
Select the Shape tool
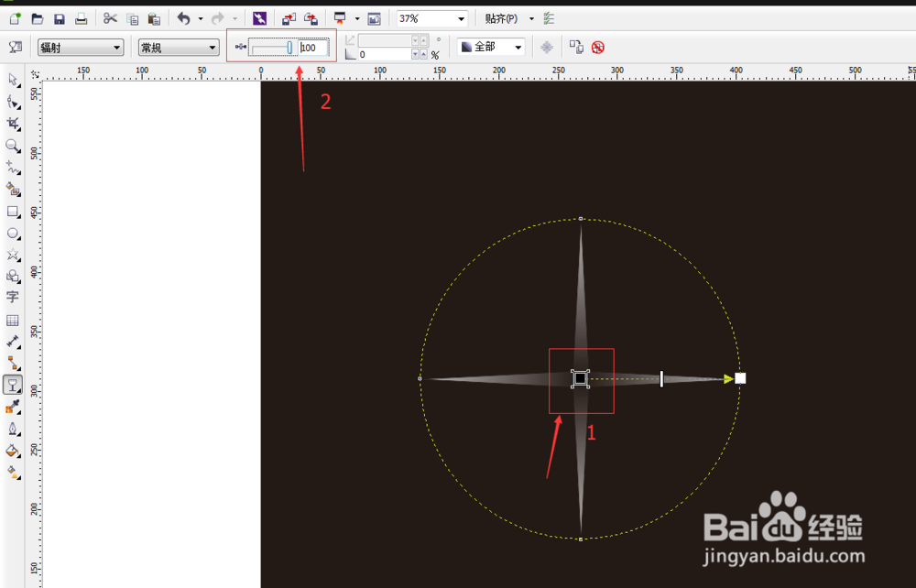point(13,103)
